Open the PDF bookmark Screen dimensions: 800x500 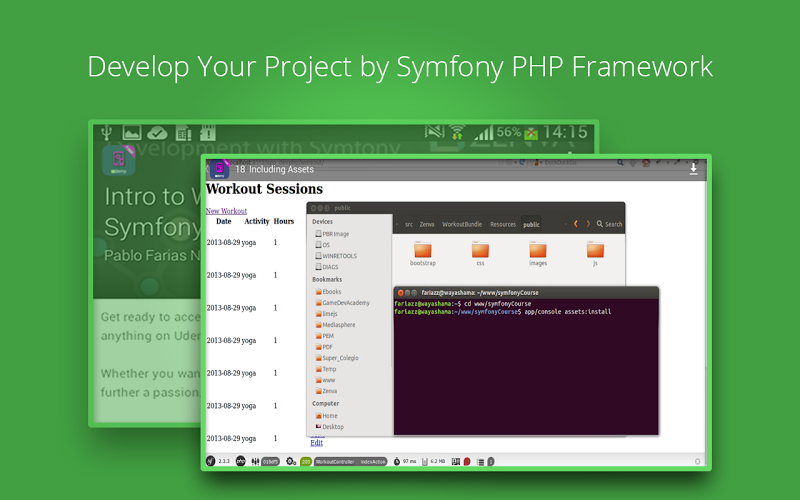pyautogui.click(x=324, y=347)
